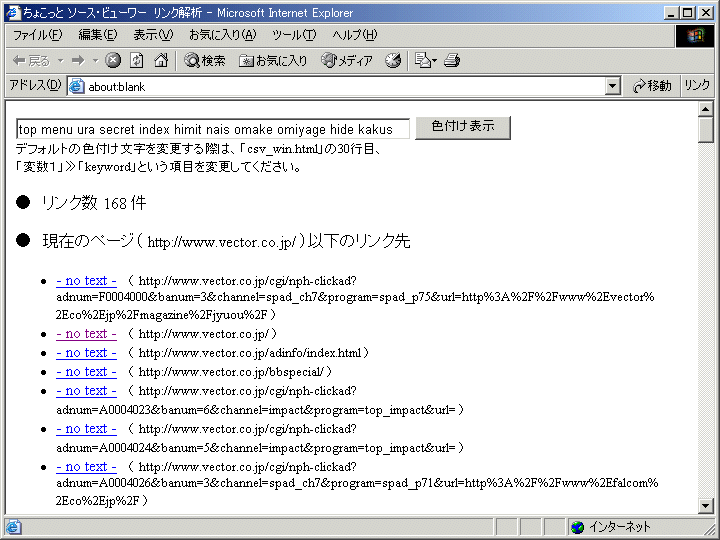Click the keyword input field starting with 'top menu ura'
720x540 pixels.
click(x=213, y=129)
